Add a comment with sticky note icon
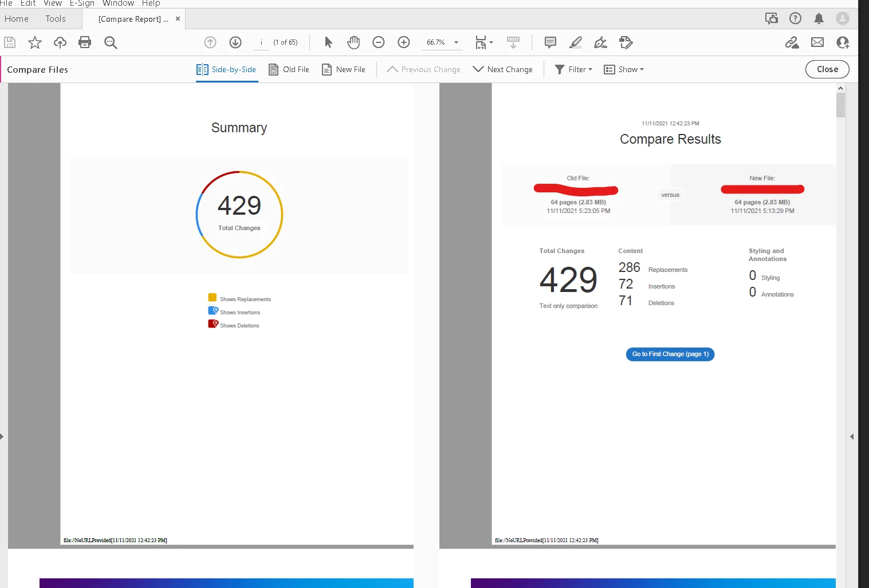This screenshot has height=588, width=869. click(551, 42)
